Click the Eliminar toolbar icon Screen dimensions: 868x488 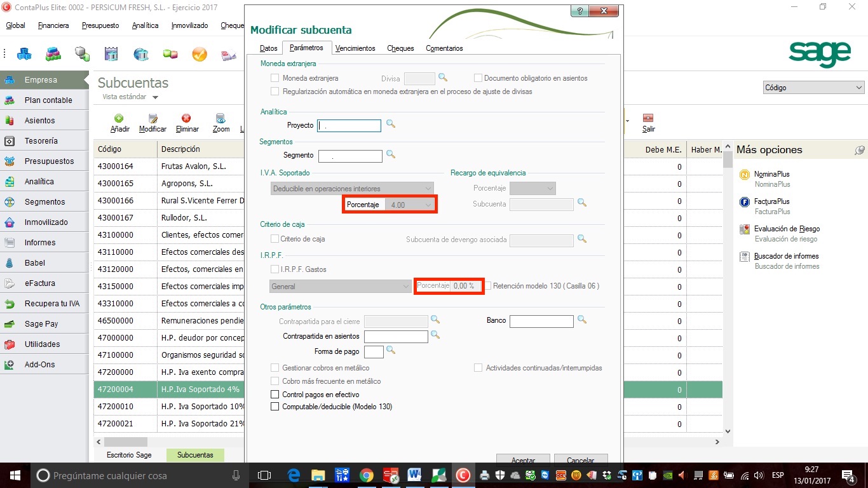187,119
